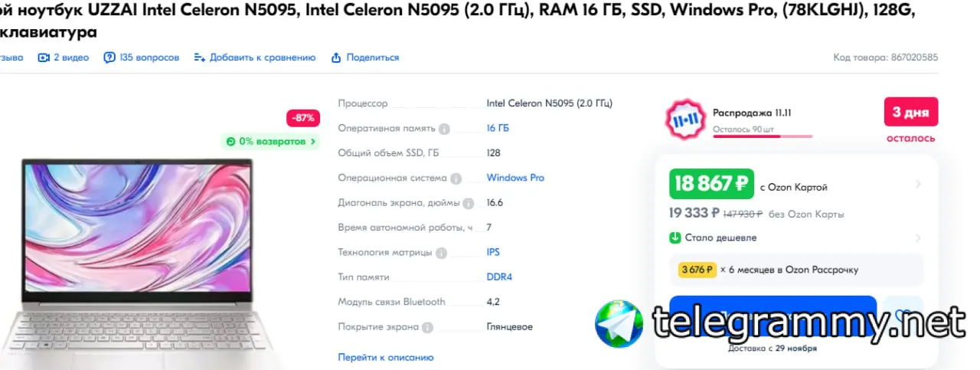
Task: Expand the Ozon Card price details arrow
Action: pos(918,185)
